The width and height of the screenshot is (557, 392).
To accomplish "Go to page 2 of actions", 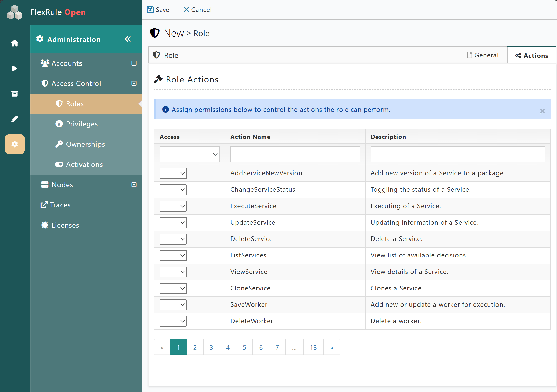I will 195,347.
